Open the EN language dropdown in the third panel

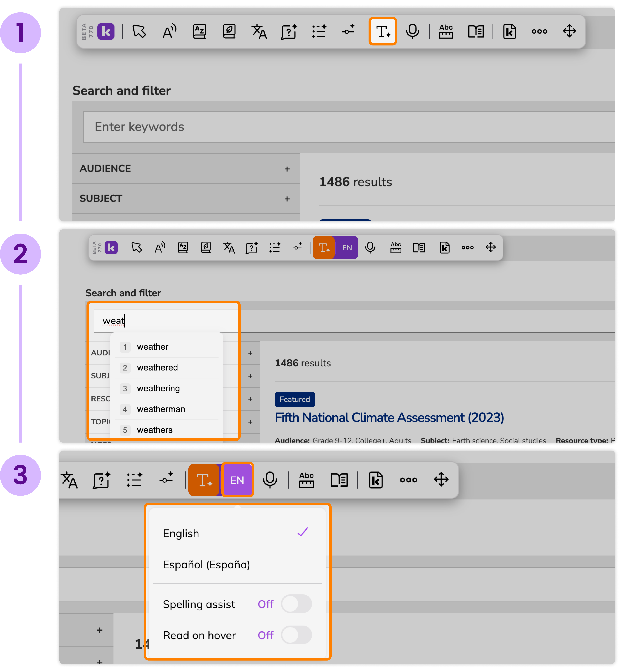coord(237,480)
